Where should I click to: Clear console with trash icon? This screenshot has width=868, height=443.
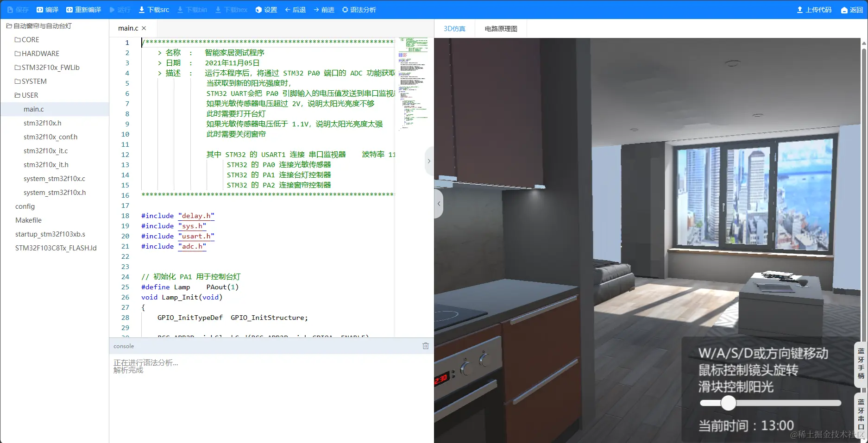pos(426,346)
